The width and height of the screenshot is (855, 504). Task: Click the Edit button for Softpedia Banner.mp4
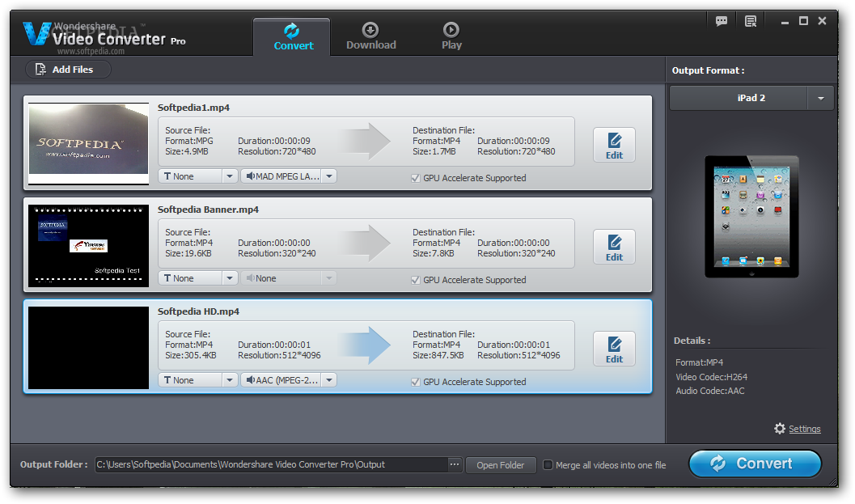pyautogui.click(x=614, y=247)
